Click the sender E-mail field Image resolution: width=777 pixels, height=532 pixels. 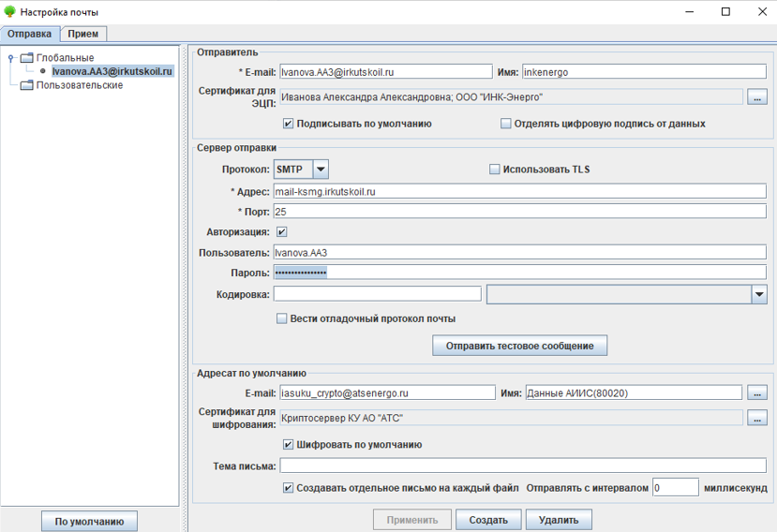pyautogui.click(x=386, y=72)
